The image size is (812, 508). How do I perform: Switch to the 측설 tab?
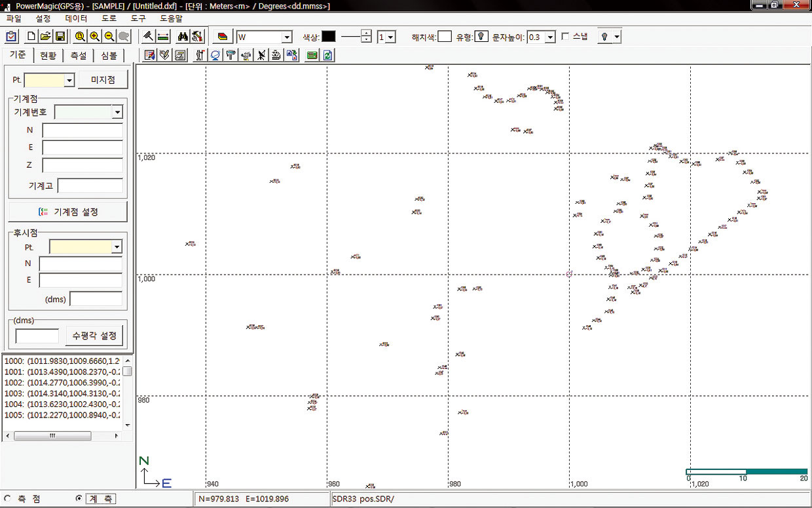pos(78,56)
